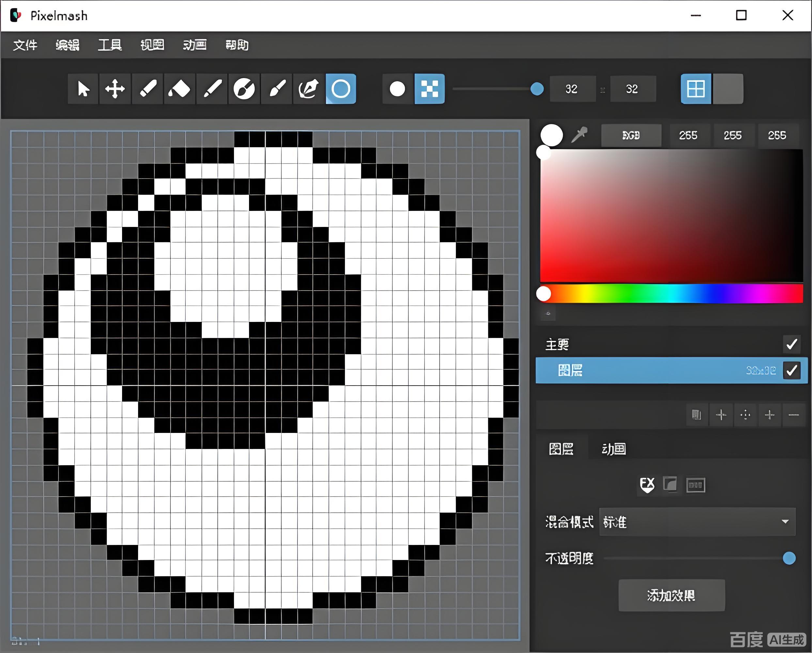The width and height of the screenshot is (812, 653).
Task: Pick the Fill bucket tool
Action: [x=180, y=89]
